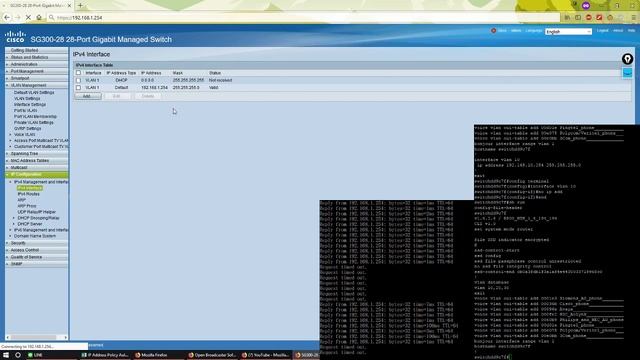Click IP address 192.168.1.254 cell
The height and width of the screenshot is (360, 640).
(x=154, y=88)
